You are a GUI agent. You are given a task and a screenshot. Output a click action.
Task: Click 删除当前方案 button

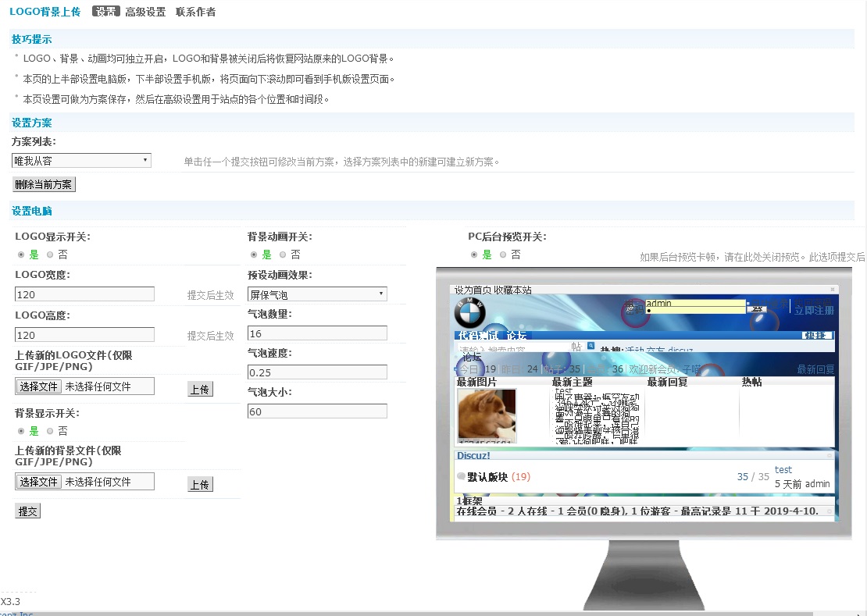pos(44,184)
